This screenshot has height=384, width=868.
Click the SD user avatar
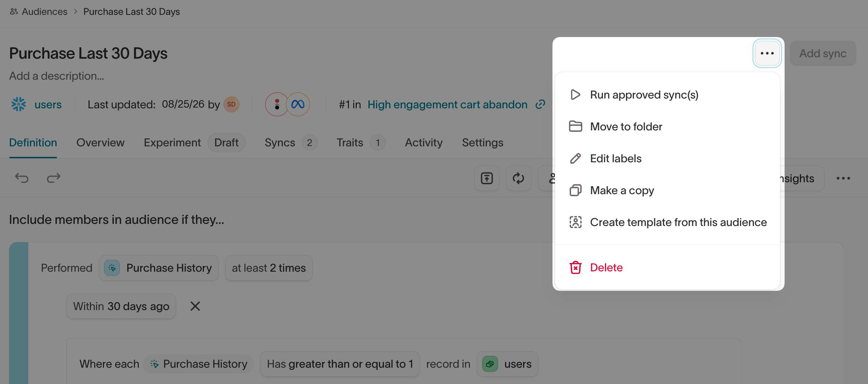pos(231,104)
